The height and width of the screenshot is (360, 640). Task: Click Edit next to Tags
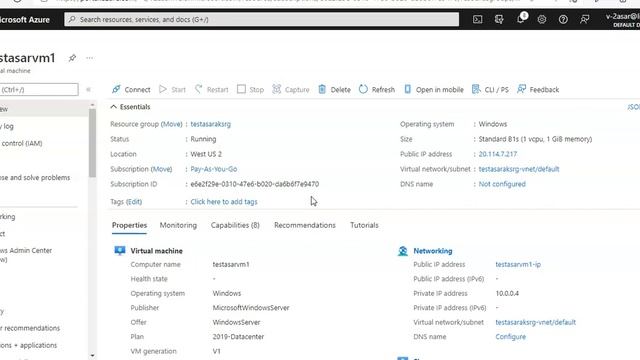[134, 202]
